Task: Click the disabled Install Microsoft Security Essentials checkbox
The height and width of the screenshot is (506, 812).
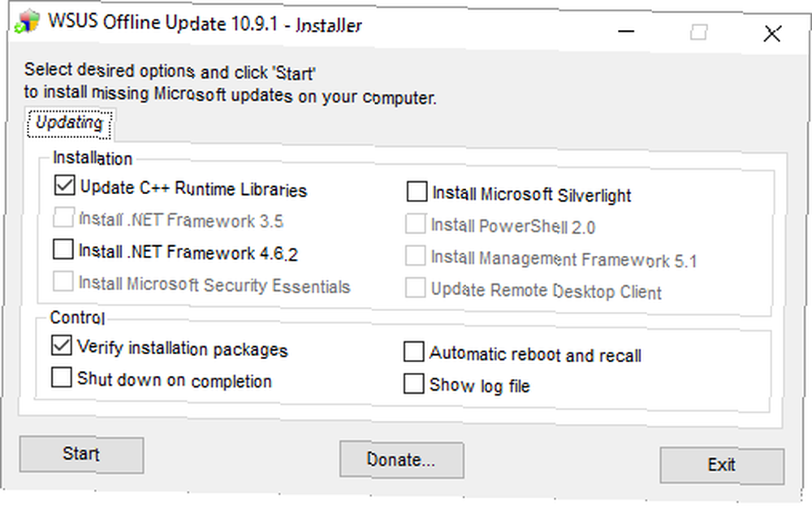Action: tap(63, 282)
